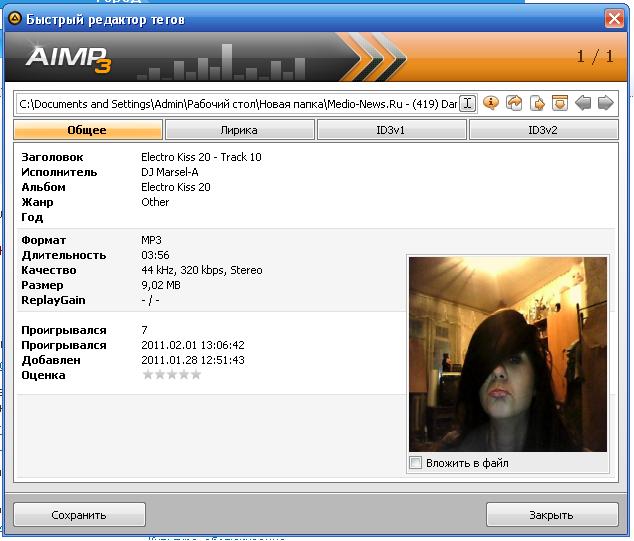Click the "Год" label
634x541 pixels.
[32, 217]
